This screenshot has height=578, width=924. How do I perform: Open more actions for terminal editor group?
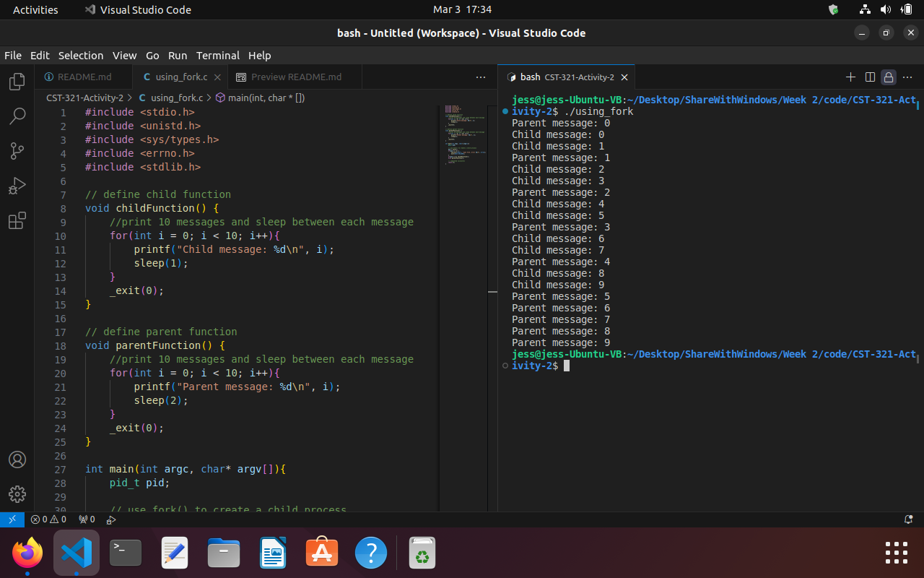click(x=908, y=77)
